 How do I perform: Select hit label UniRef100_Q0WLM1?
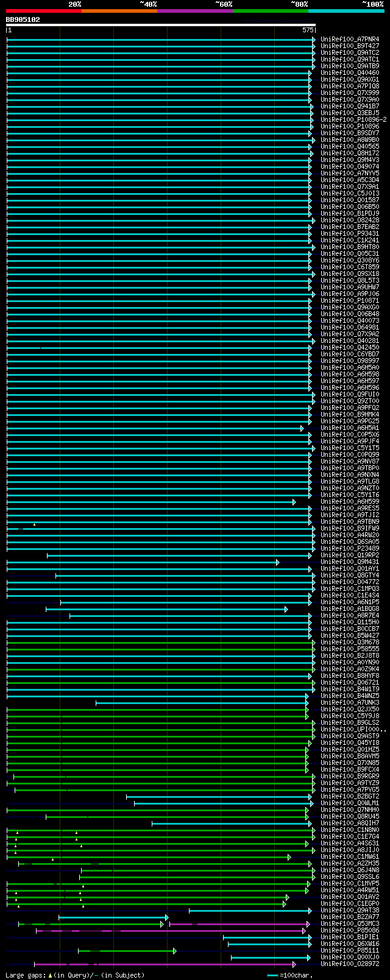click(350, 803)
